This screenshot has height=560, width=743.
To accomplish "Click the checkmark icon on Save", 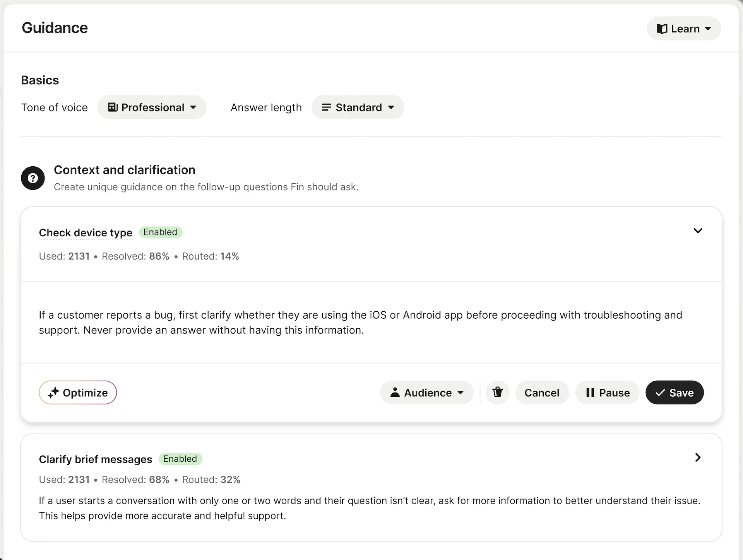I will coord(660,392).
